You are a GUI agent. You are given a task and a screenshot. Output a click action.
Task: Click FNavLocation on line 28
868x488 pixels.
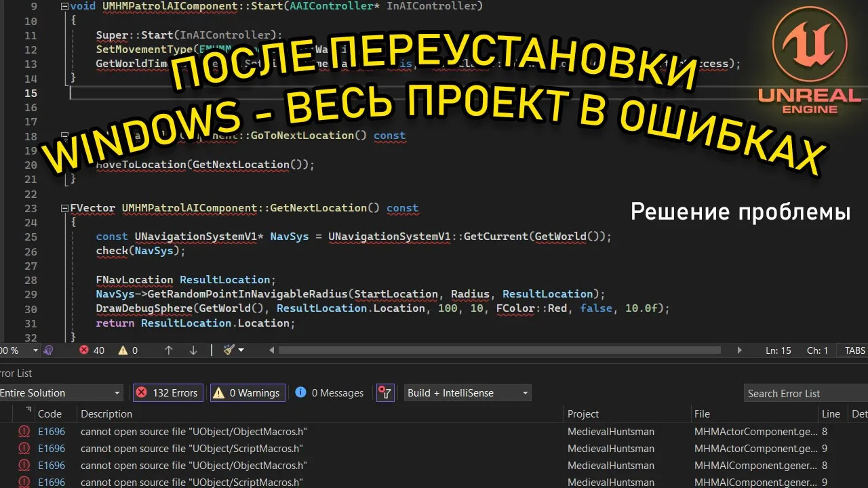coord(134,280)
